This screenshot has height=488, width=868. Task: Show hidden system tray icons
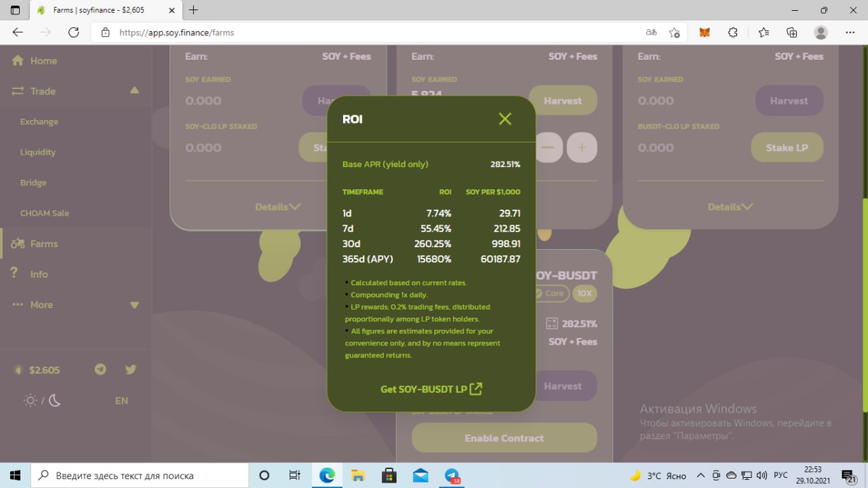click(701, 475)
